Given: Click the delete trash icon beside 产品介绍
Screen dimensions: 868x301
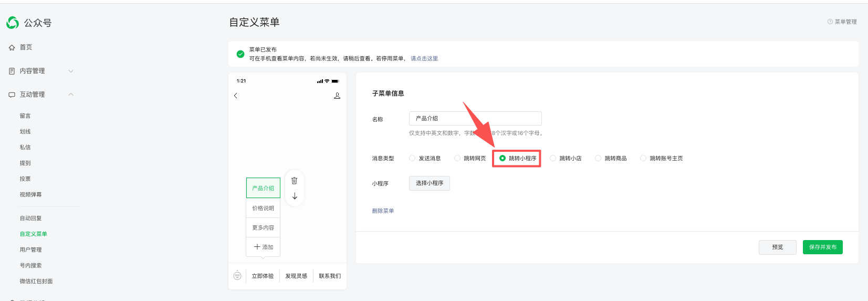Looking at the screenshot, I should [x=295, y=181].
